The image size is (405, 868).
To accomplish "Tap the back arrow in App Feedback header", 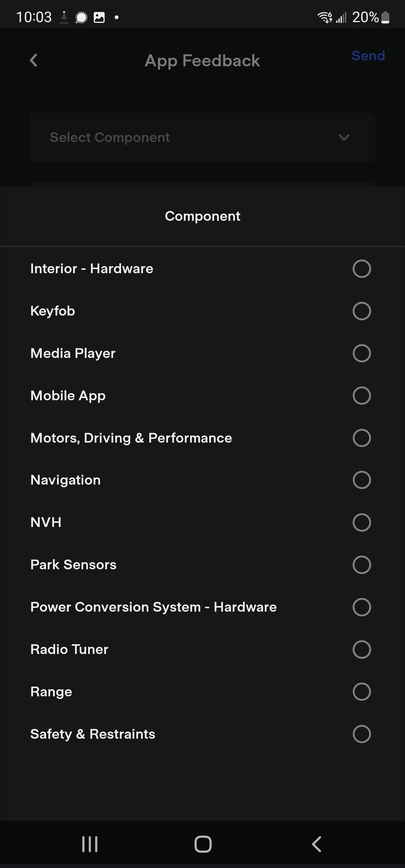I will [34, 60].
